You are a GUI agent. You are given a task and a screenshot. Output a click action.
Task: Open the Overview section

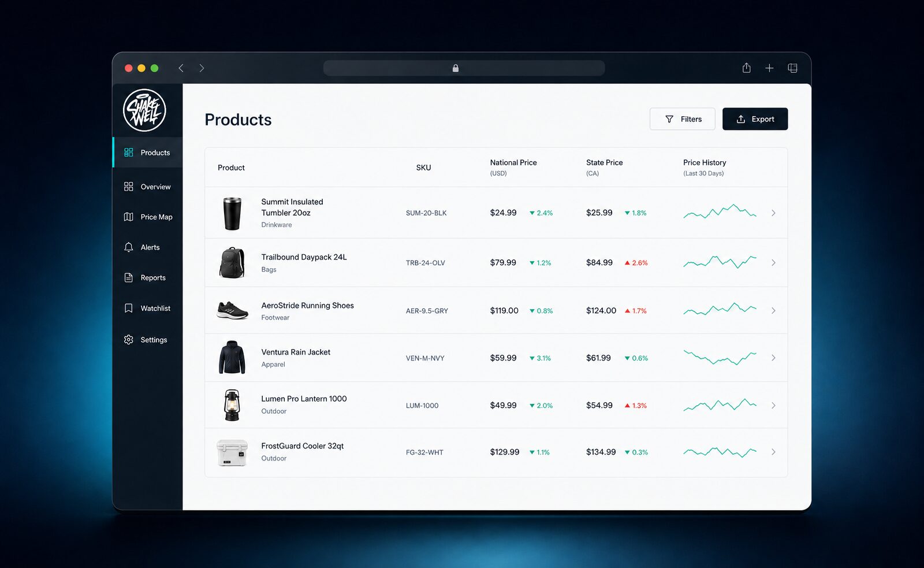(148, 187)
